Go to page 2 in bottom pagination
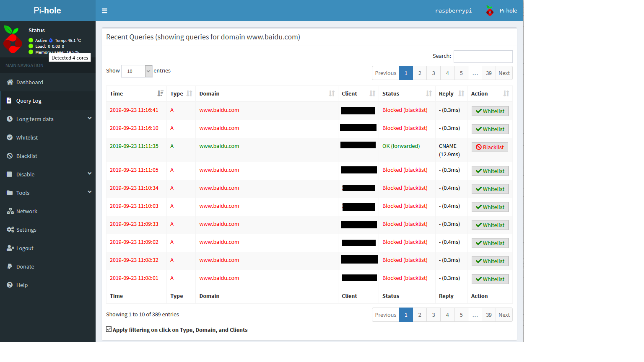 (x=420, y=315)
